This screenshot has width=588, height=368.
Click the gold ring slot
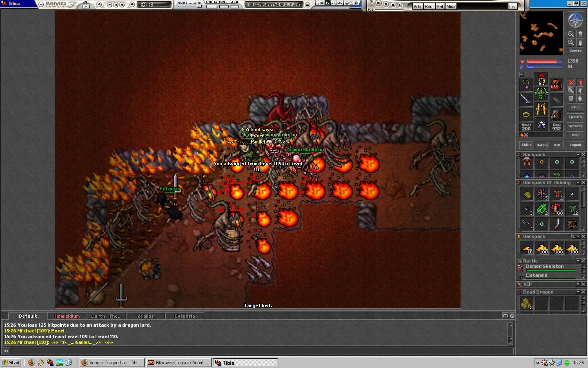[x=526, y=114]
